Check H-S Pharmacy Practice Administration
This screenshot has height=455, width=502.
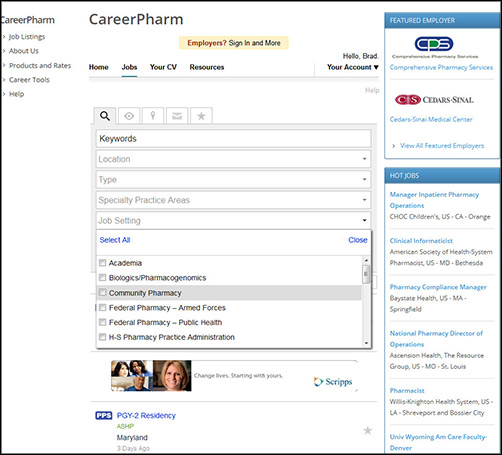pyautogui.click(x=103, y=337)
